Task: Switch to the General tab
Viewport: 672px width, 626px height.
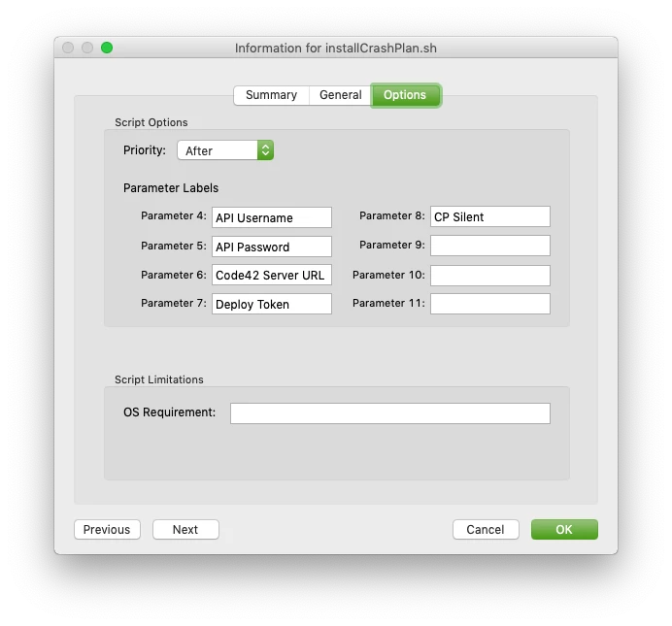Action: click(340, 95)
